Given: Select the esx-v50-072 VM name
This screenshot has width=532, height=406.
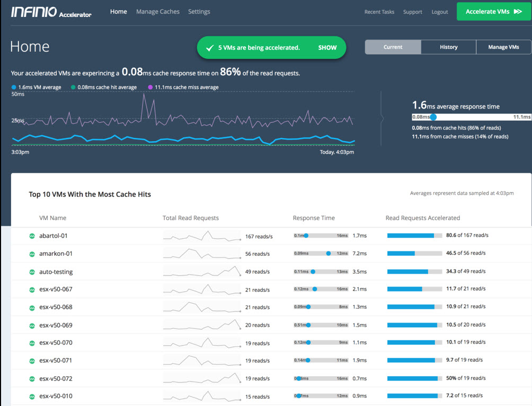Looking at the screenshot, I should pos(56,378).
